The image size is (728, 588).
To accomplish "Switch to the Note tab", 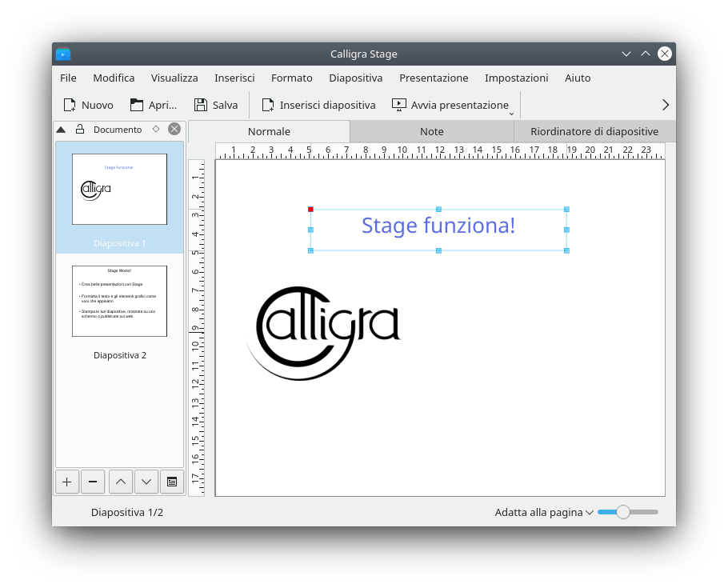I will click(431, 131).
